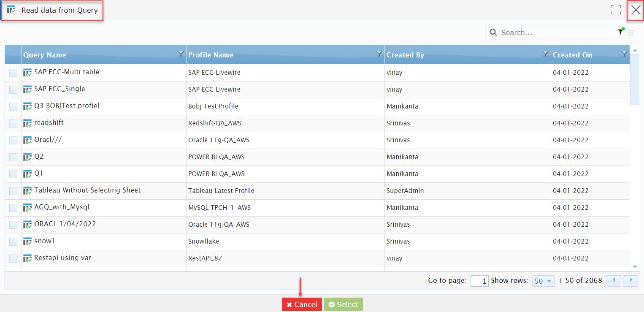This screenshot has height=312, width=644.
Task: Click the Created By column filter icon
Action: [x=545, y=54]
